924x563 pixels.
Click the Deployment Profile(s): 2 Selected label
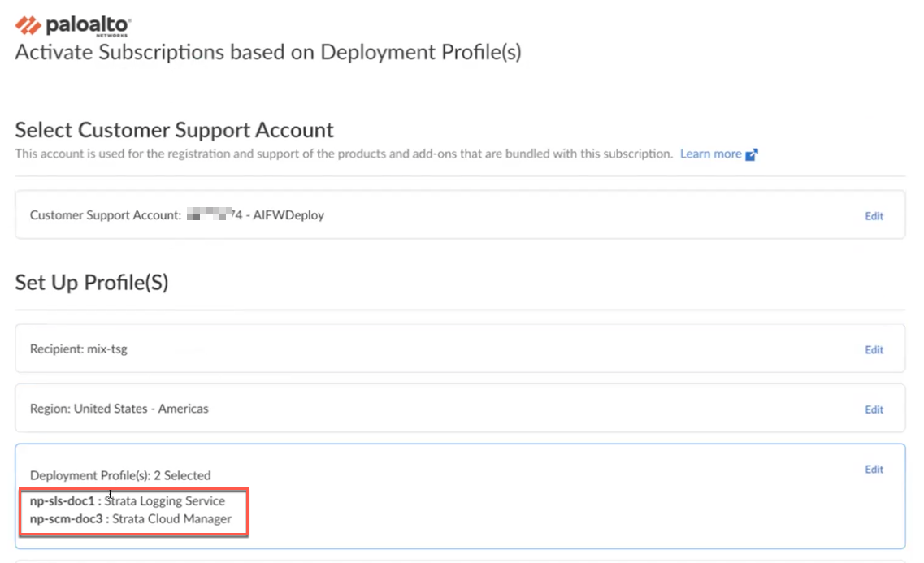(x=120, y=475)
